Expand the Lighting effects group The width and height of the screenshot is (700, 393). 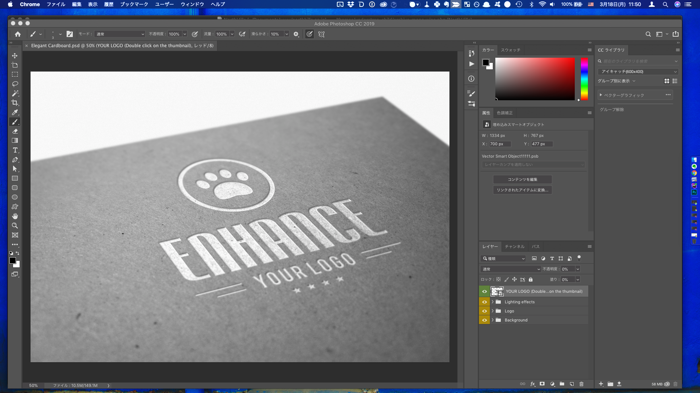tap(492, 302)
